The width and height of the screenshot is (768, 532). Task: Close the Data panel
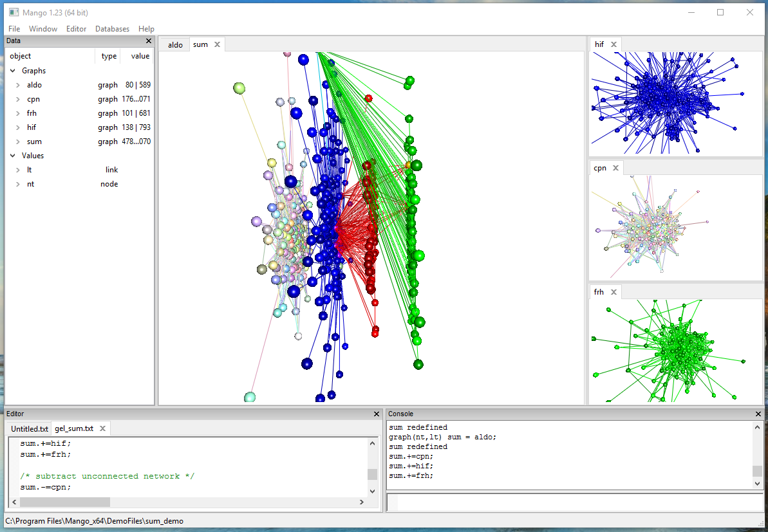149,41
